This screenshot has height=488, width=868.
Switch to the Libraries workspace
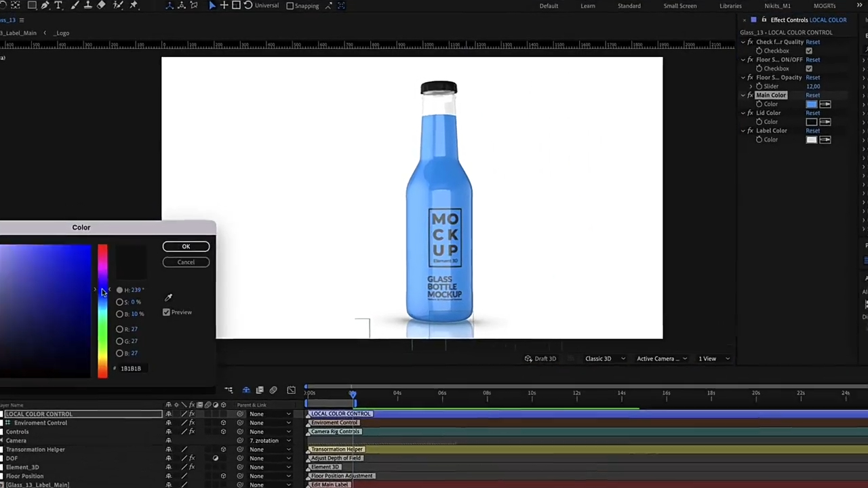click(x=730, y=6)
